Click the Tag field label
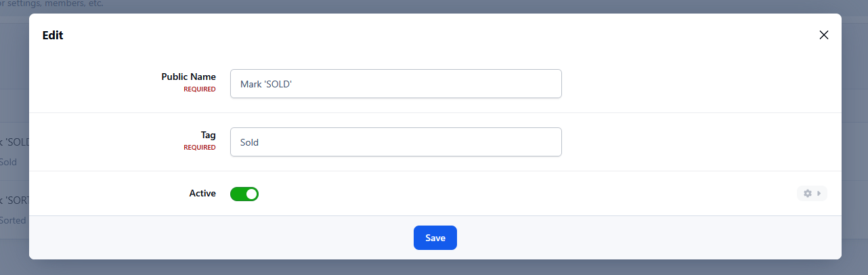The height and width of the screenshot is (275, 868). point(208,135)
